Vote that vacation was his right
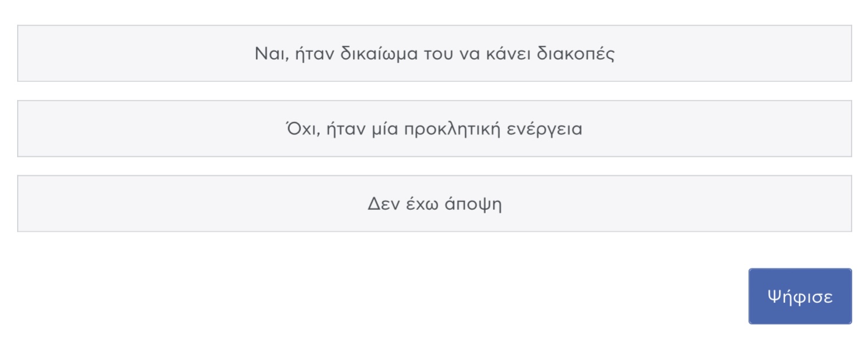 [435, 54]
